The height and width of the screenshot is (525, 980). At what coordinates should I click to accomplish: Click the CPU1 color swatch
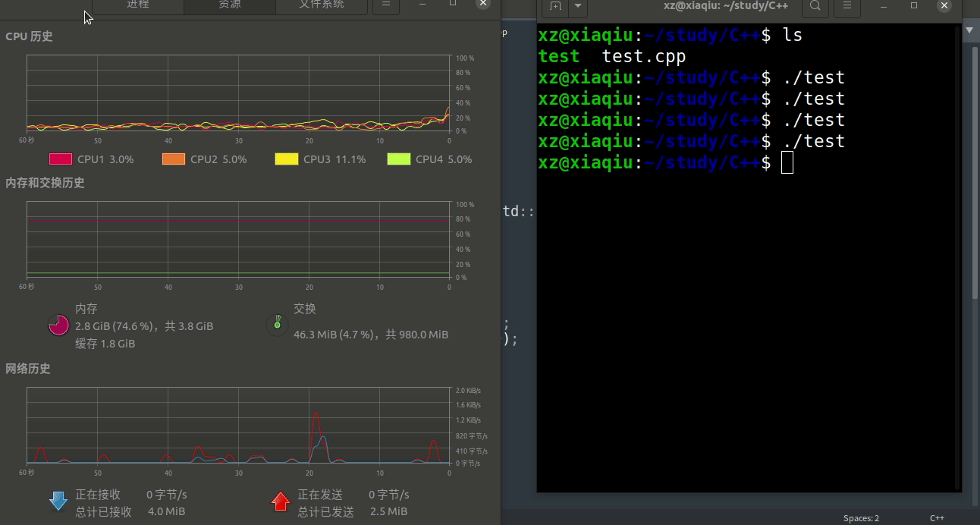click(x=61, y=159)
